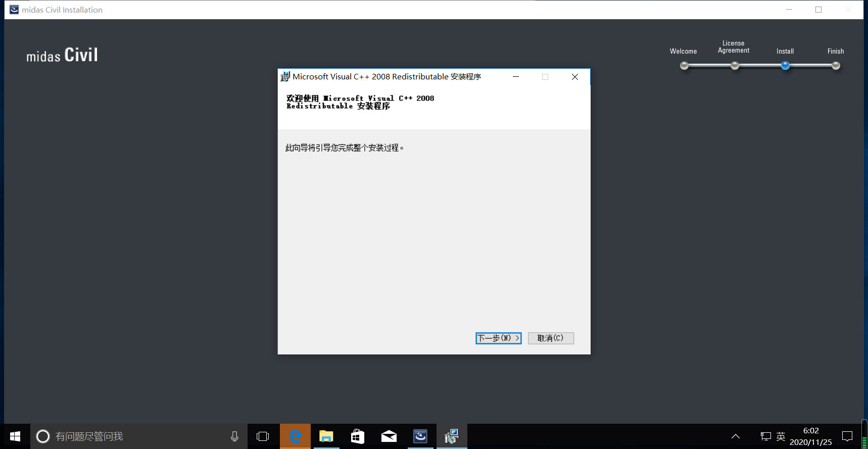Click the 取消(C) cancel button
The image size is (868, 449).
551,338
